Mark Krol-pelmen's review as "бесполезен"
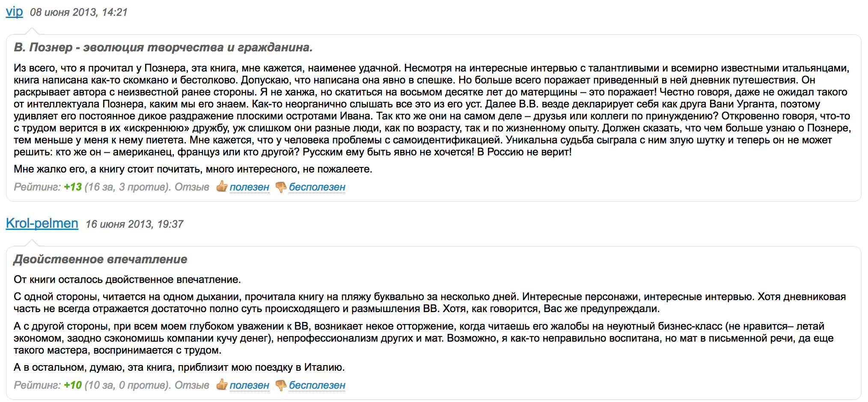 pos(317,385)
